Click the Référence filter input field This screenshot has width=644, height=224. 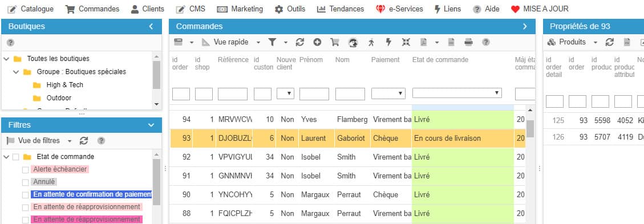pyautogui.click(x=233, y=94)
